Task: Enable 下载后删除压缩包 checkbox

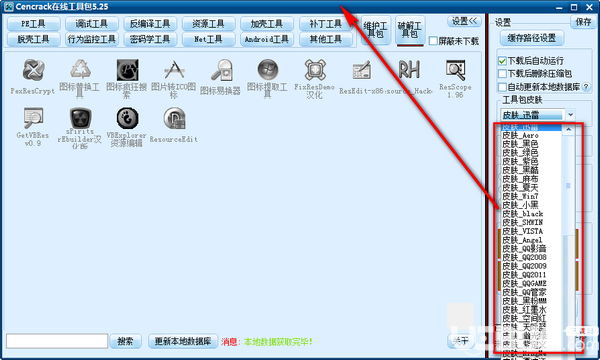Action: [502, 73]
